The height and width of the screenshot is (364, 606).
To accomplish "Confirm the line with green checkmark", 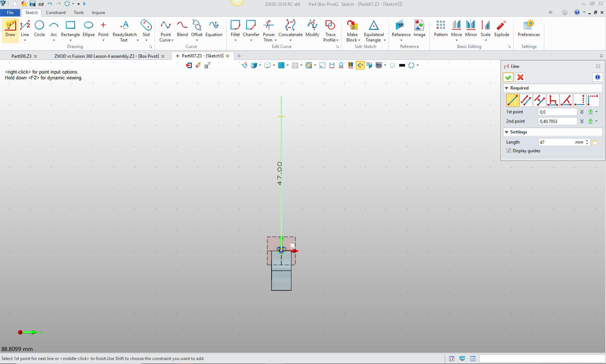I will click(x=508, y=77).
